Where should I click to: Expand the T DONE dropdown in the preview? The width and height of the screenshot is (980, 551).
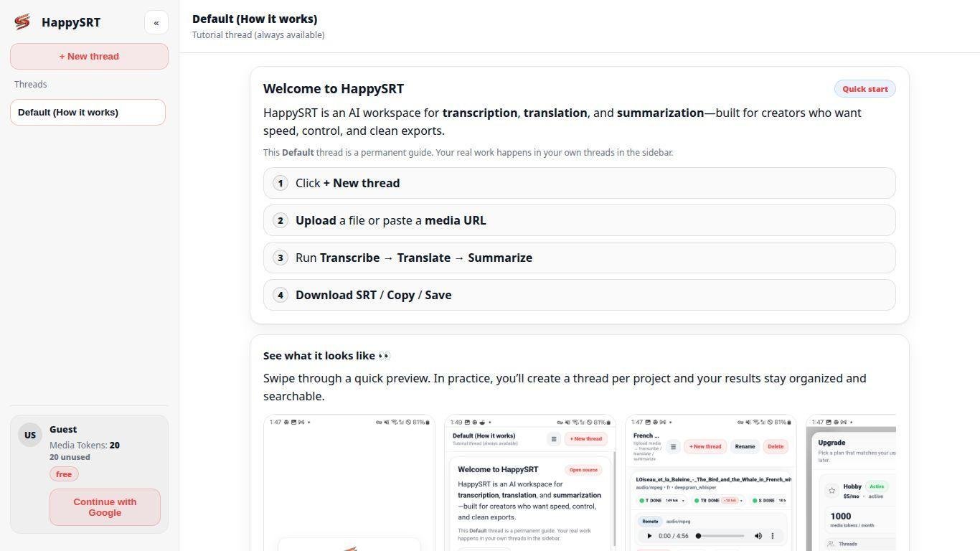[683, 500]
